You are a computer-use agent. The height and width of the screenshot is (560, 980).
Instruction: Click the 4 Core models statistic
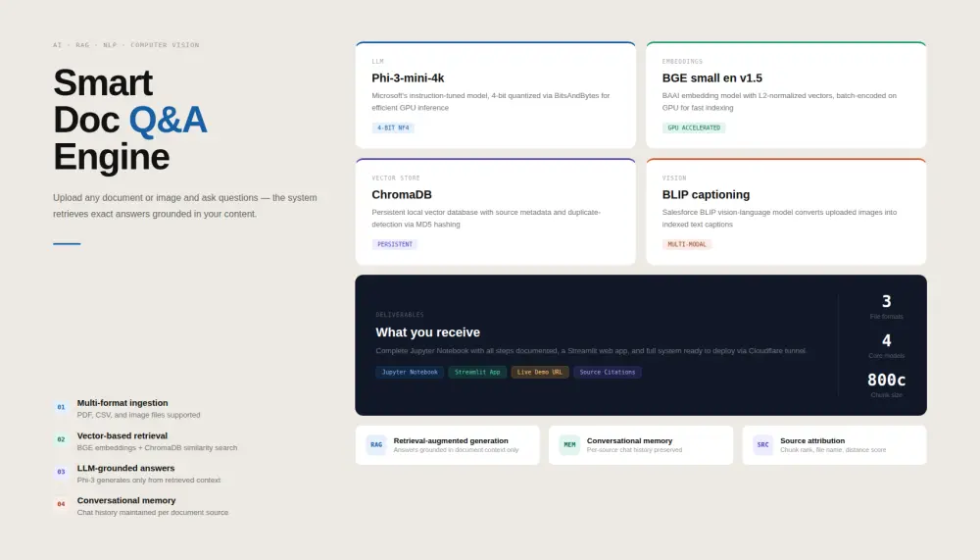[886, 346]
